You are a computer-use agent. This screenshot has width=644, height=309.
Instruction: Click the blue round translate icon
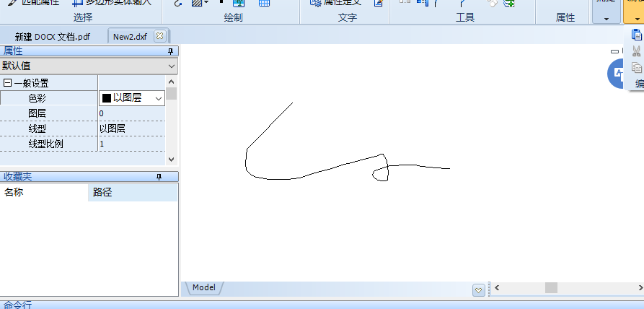coord(617,74)
